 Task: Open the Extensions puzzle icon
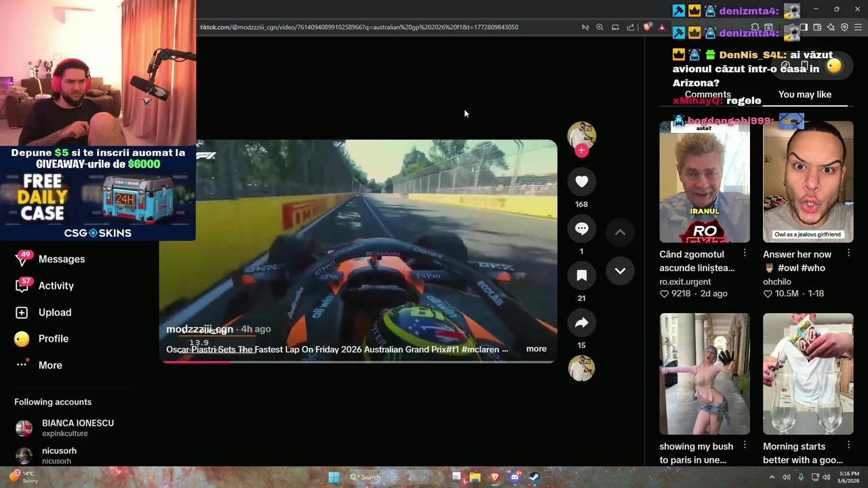(755, 27)
